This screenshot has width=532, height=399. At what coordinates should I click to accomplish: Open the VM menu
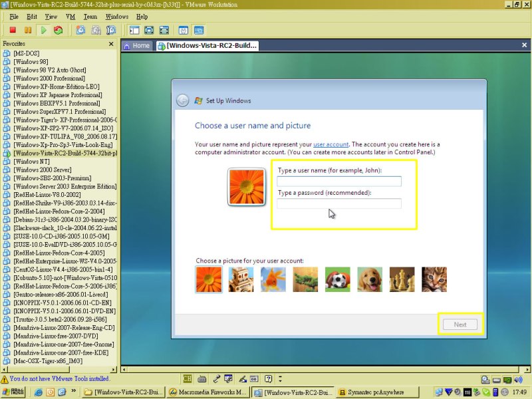coord(70,17)
